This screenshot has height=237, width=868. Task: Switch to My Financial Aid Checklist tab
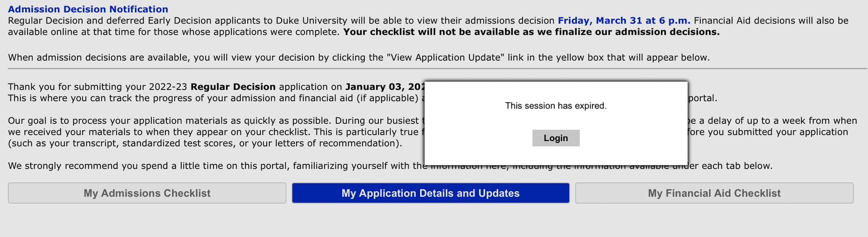point(714,193)
